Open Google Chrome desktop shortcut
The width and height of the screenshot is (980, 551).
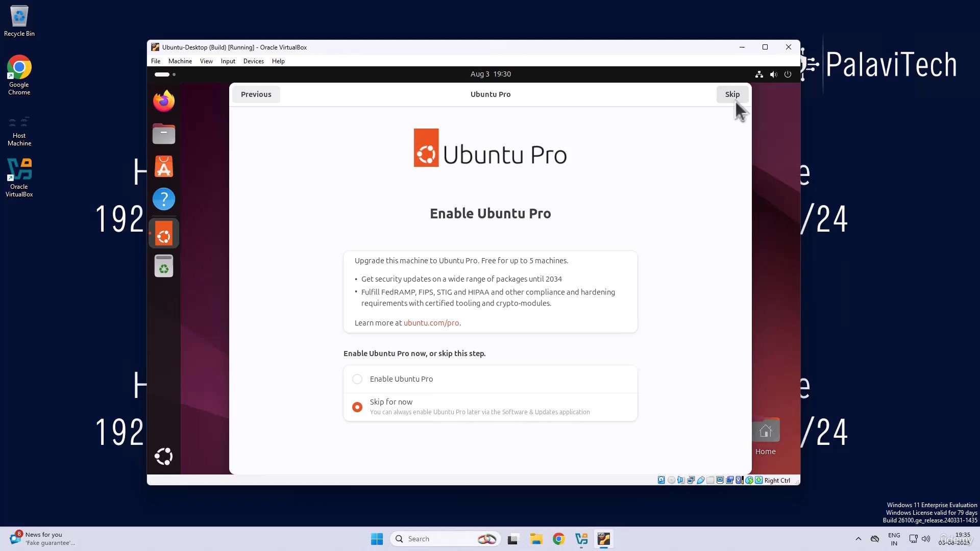click(19, 75)
